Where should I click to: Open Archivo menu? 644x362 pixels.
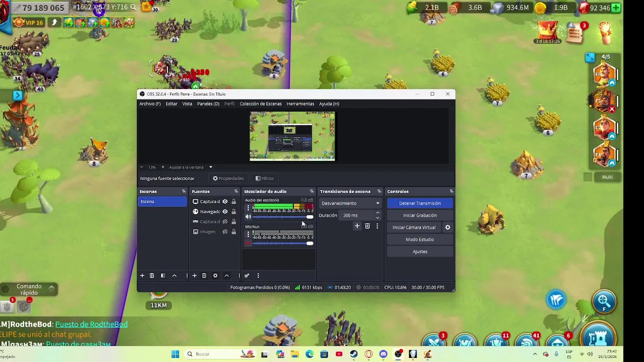[150, 104]
